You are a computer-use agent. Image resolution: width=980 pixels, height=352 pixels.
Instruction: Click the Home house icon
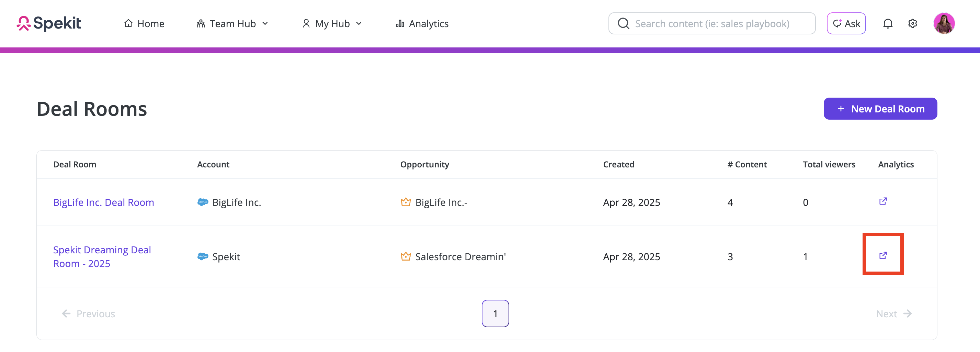[x=128, y=24]
